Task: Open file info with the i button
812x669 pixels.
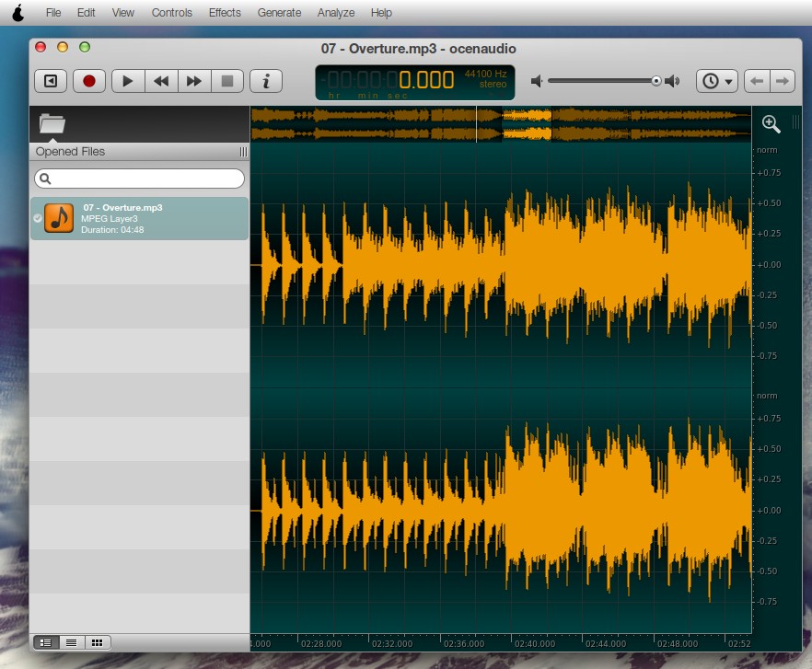Action: click(x=266, y=81)
